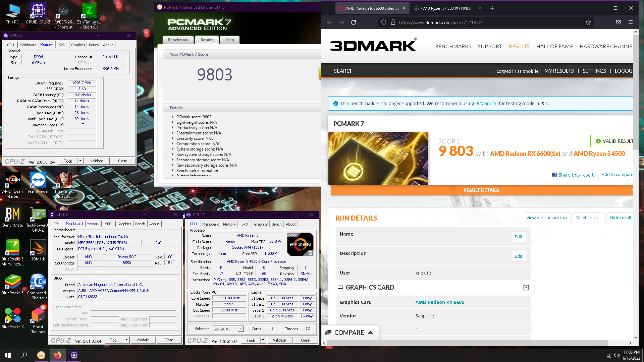
Task: Click Validate in Memory CPU-Z window
Action: coord(97,161)
